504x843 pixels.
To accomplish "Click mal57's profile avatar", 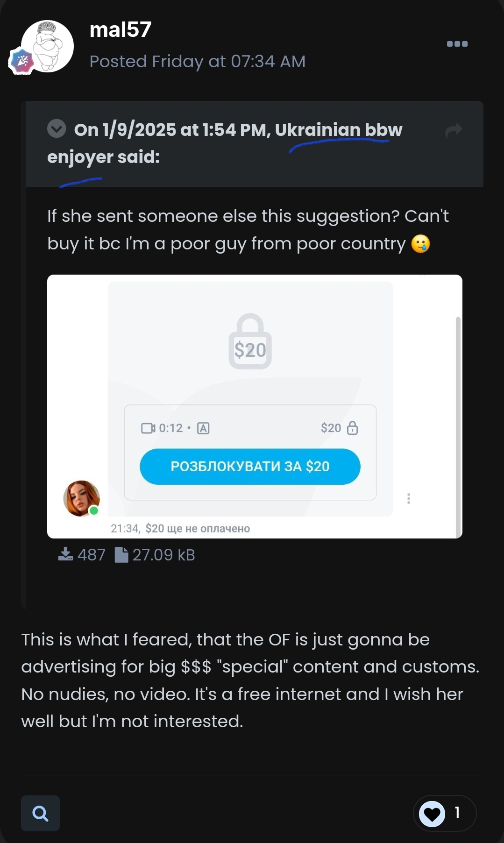I will [x=47, y=46].
